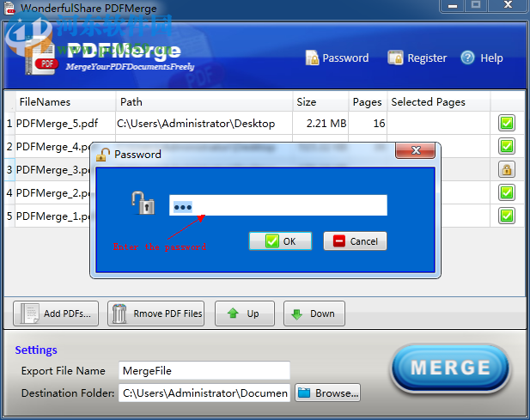This screenshot has width=530, height=420.
Task: Maximize the PDFMerge window
Action: 476,5
